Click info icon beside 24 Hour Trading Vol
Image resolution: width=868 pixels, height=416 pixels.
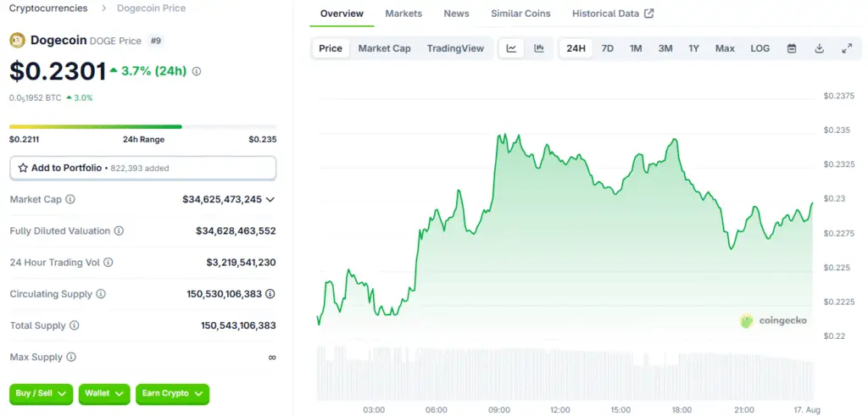pyautogui.click(x=108, y=262)
